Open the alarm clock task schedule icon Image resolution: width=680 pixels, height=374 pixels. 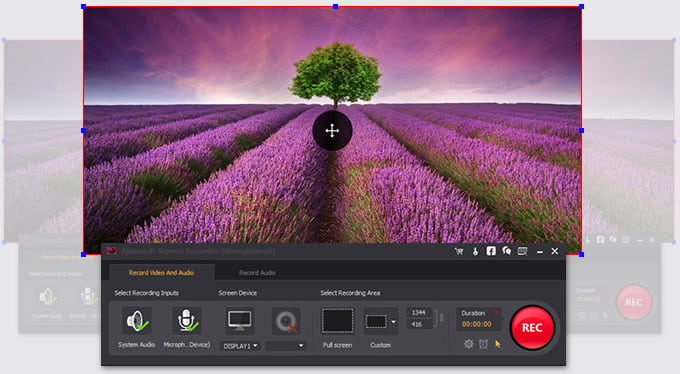[x=483, y=344]
